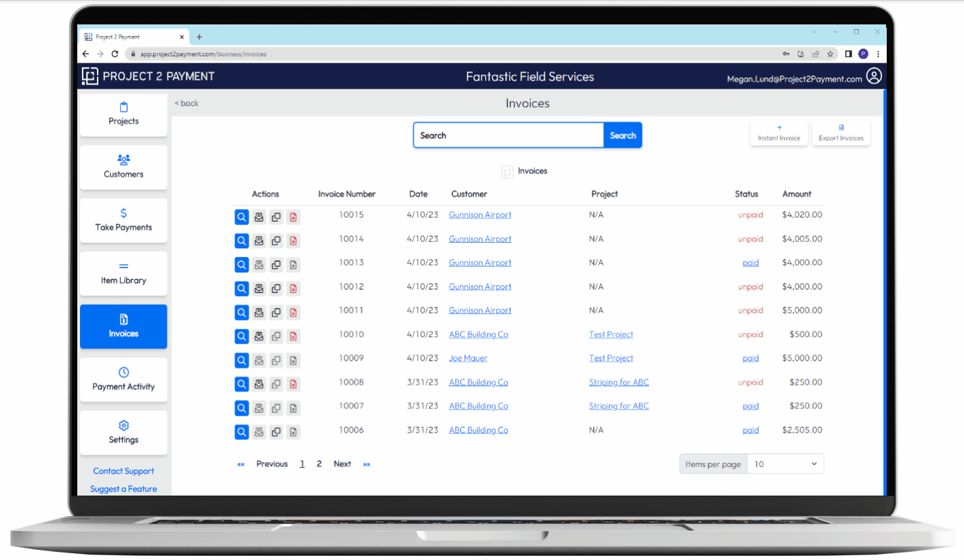The height and width of the screenshot is (560, 964).
Task: Open a new Chrome tab
Action: [x=199, y=37]
